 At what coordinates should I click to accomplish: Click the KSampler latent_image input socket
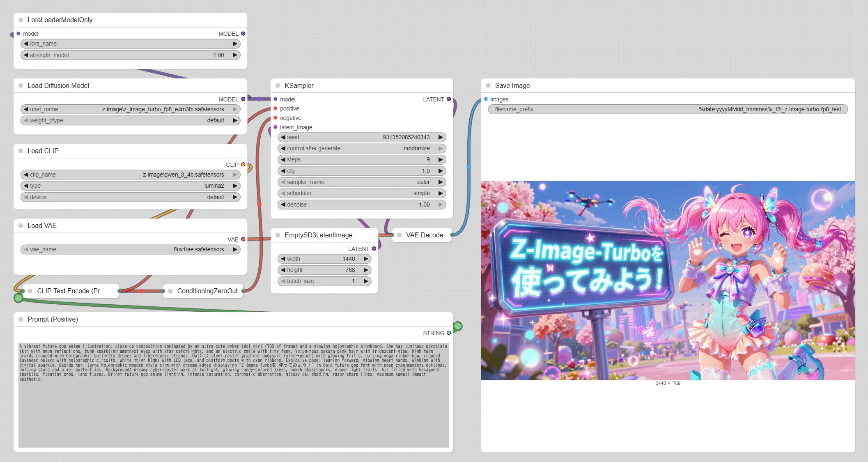(276, 127)
